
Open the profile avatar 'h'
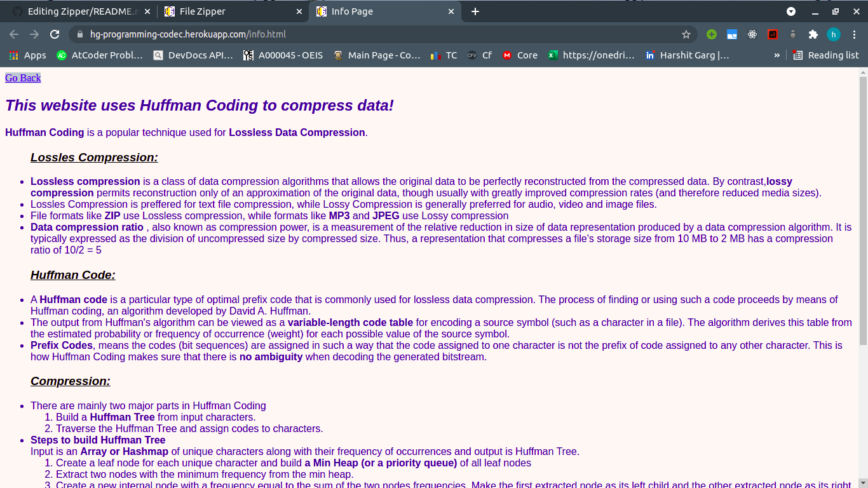pos(834,34)
